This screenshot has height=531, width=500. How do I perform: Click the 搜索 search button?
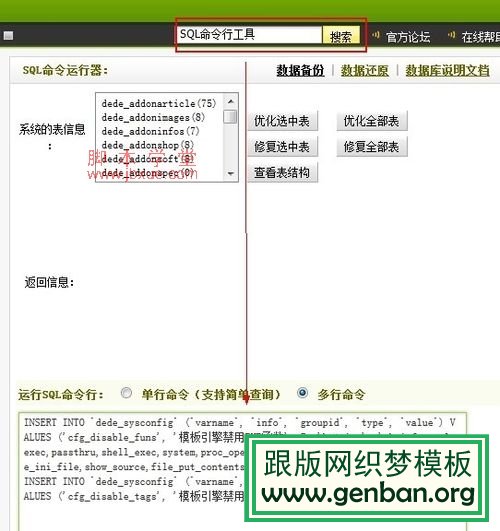[x=341, y=36]
